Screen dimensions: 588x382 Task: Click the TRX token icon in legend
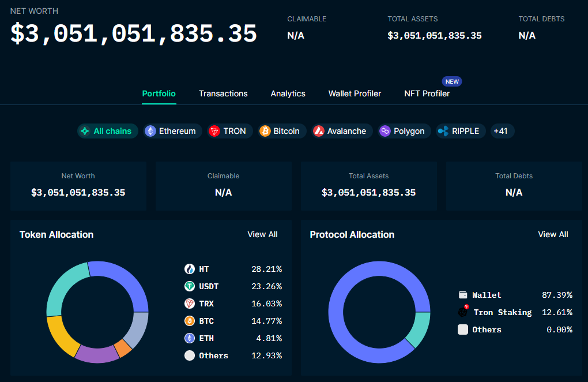click(x=190, y=304)
